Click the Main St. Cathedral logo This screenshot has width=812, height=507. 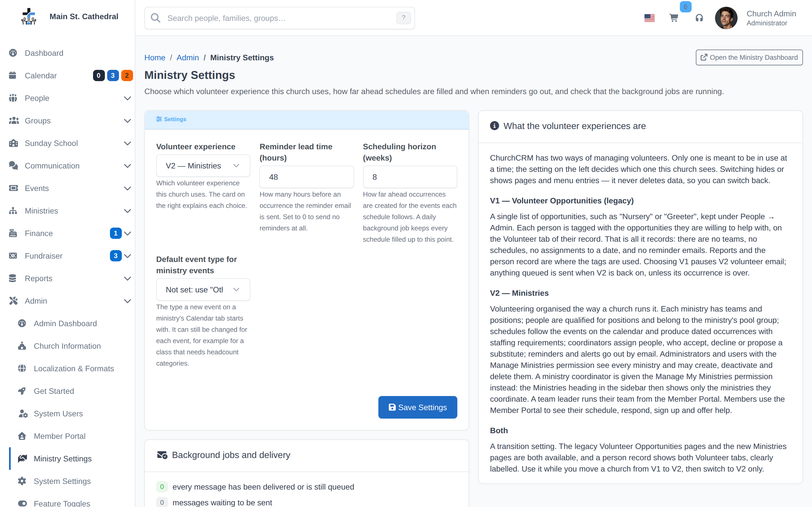[28, 16]
